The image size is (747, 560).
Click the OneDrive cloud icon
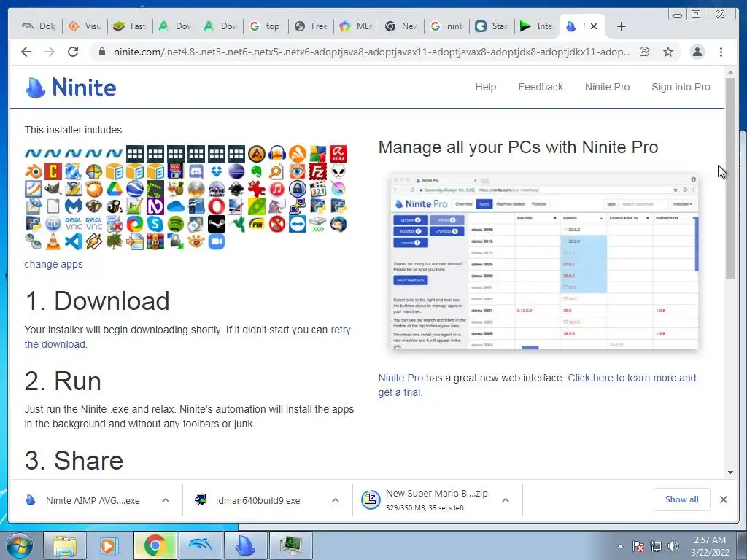click(x=176, y=206)
